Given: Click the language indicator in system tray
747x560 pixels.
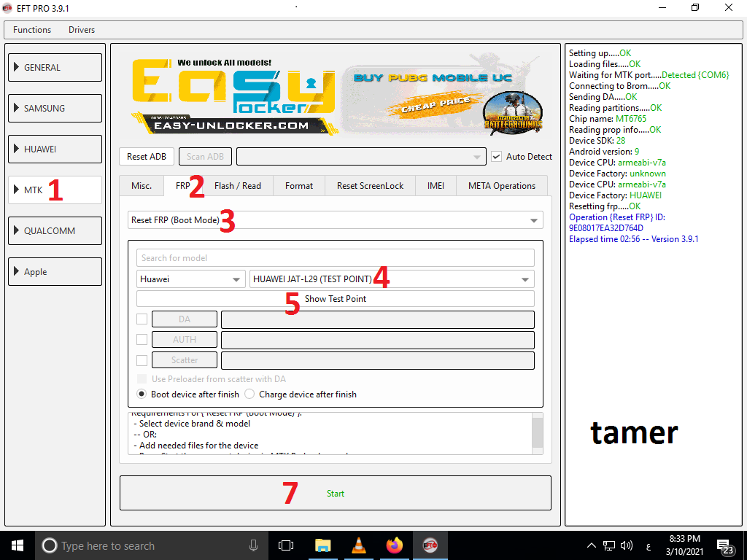Looking at the screenshot, I should point(649,545).
